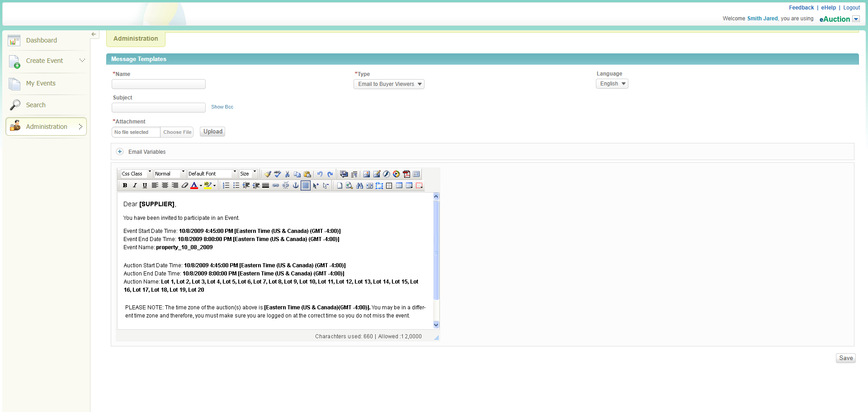Click the spell check ABC icon
Image resolution: width=868 pixels, height=412 pixels.
[277, 174]
